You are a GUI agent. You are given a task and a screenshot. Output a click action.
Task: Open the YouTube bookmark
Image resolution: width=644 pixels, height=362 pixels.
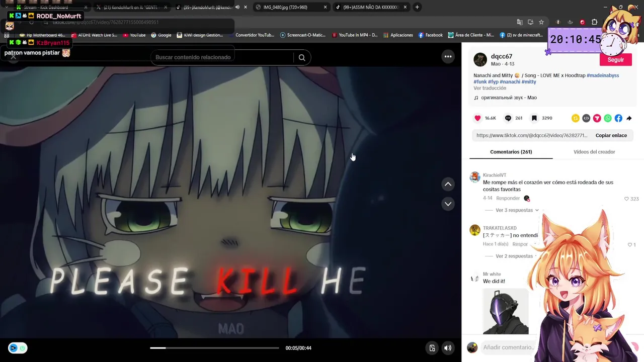click(134, 35)
